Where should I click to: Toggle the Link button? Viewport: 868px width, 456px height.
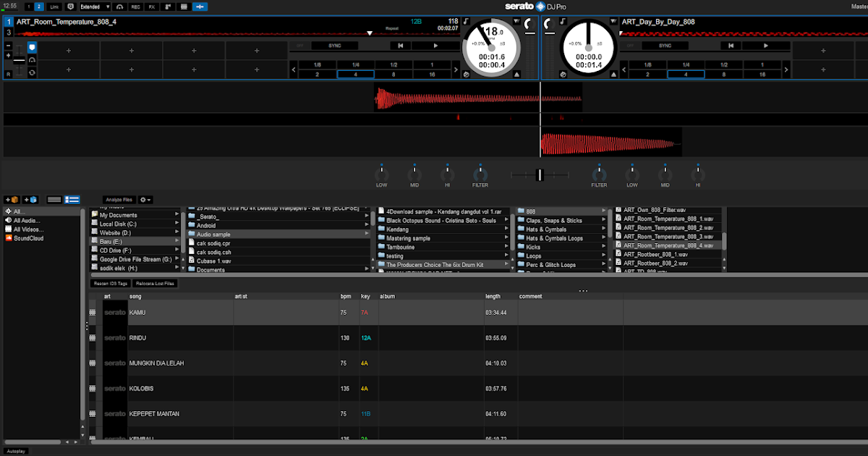(55, 7)
